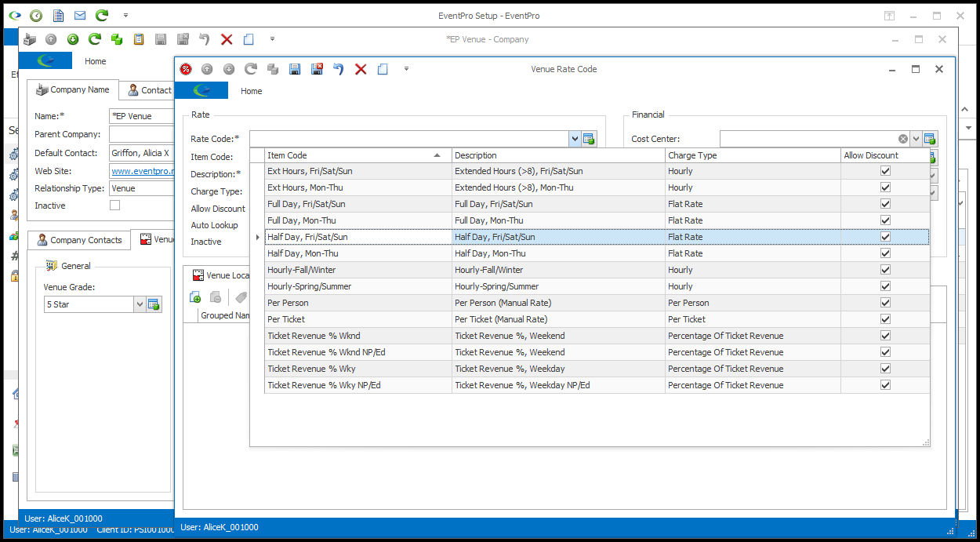
Task: Click clock icon in EventPro Setup toolbar
Action: (36, 16)
